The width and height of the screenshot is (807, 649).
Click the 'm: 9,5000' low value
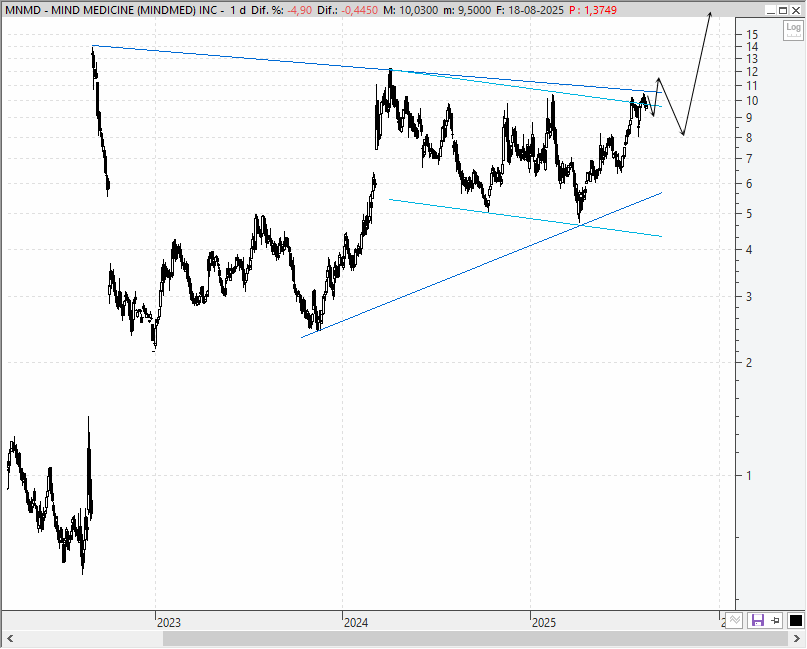[467, 10]
